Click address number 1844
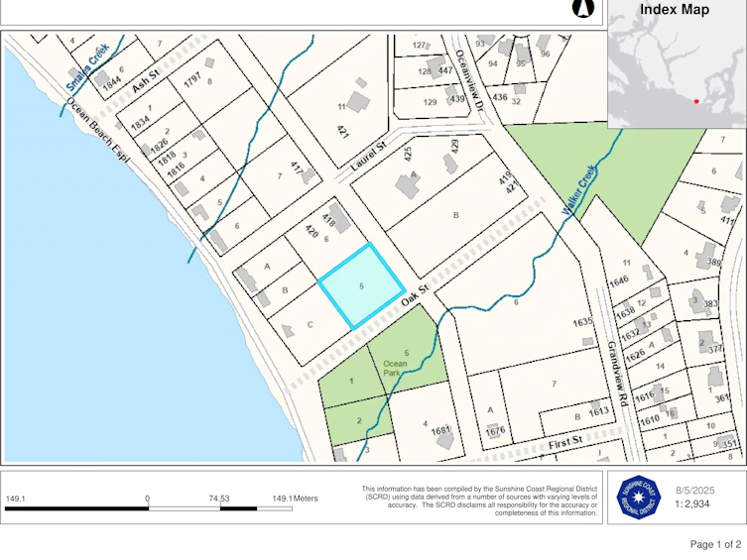747x560 pixels. (x=112, y=84)
